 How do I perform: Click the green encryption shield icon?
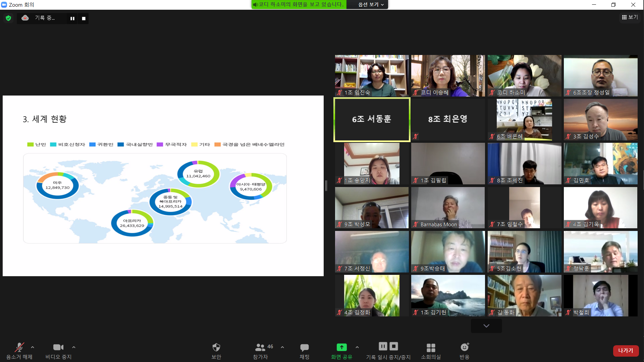click(8, 18)
